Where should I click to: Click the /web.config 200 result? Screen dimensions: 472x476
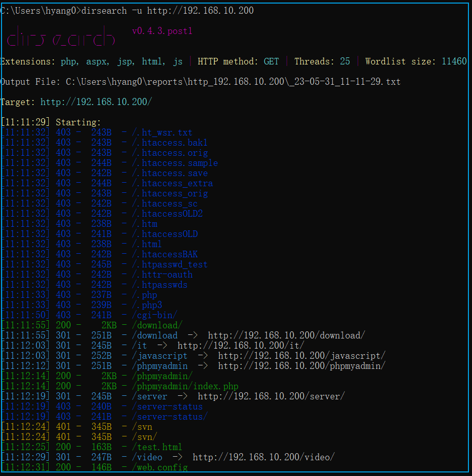[160, 467]
